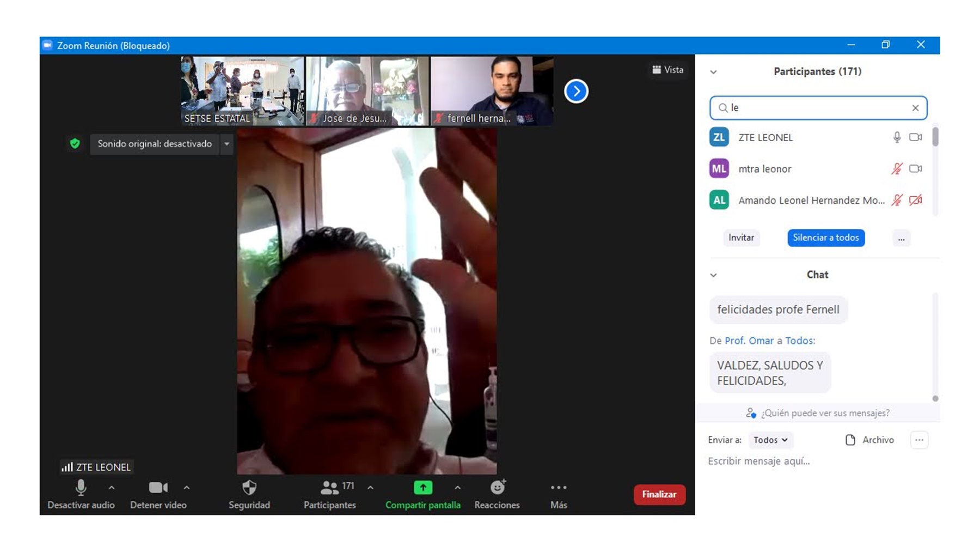Screen dimensions: 980x552
Task: Open share options arrow beside Compartir pantalla
Action: [457, 488]
